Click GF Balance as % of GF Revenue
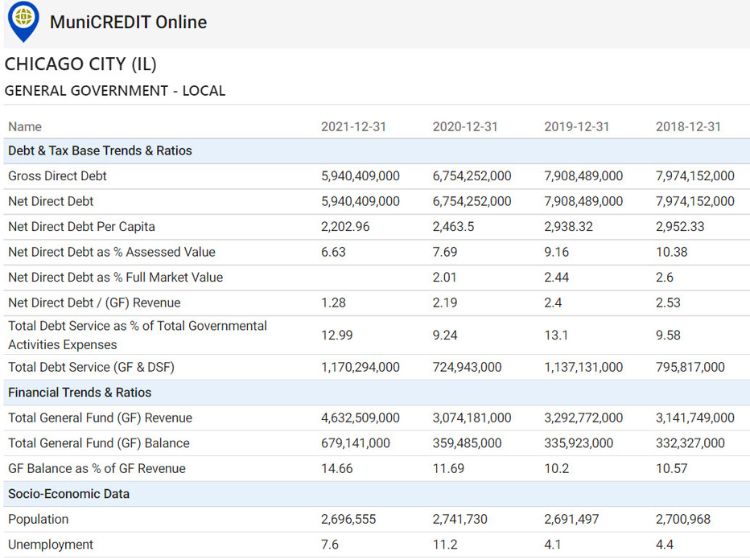Viewport: 750px width, 558px height. tap(97, 469)
